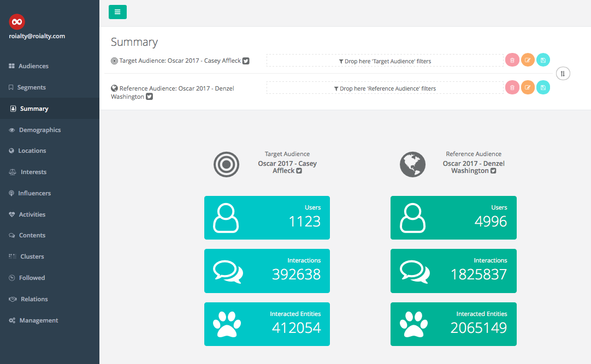Image resolution: width=591 pixels, height=364 pixels.
Task: Save Reference Audience with teal save button
Action: coord(543,87)
